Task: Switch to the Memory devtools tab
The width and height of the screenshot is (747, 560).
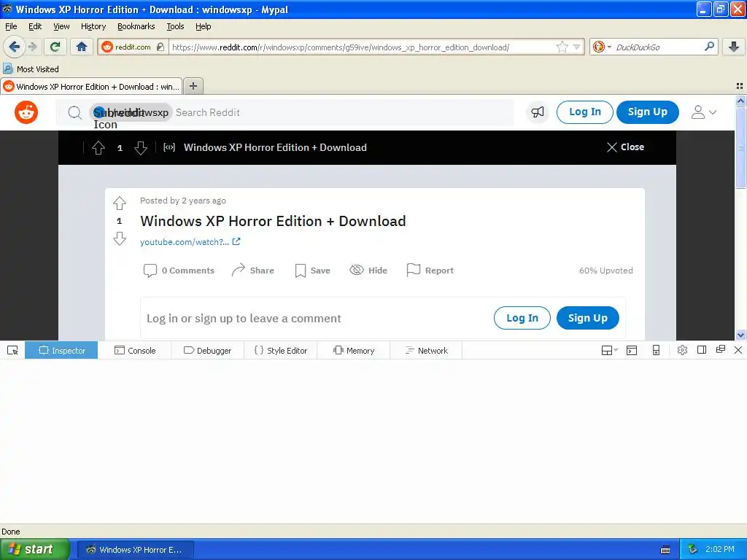Action: click(354, 351)
